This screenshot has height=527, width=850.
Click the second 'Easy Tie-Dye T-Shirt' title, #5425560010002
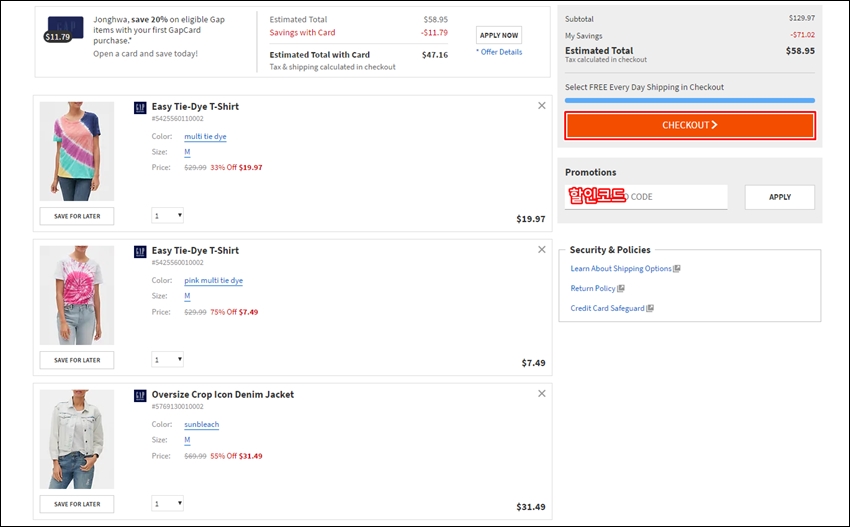[195, 250]
